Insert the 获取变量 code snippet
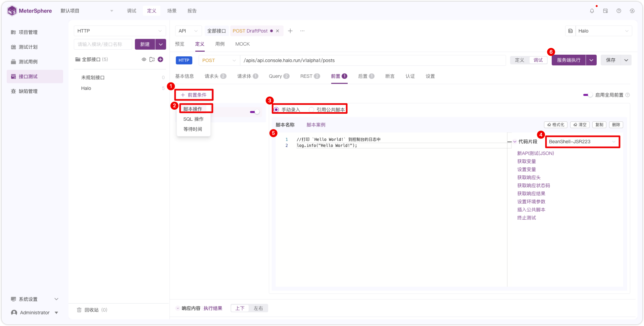The width and height of the screenshot is (644, 326). point(527,161)
